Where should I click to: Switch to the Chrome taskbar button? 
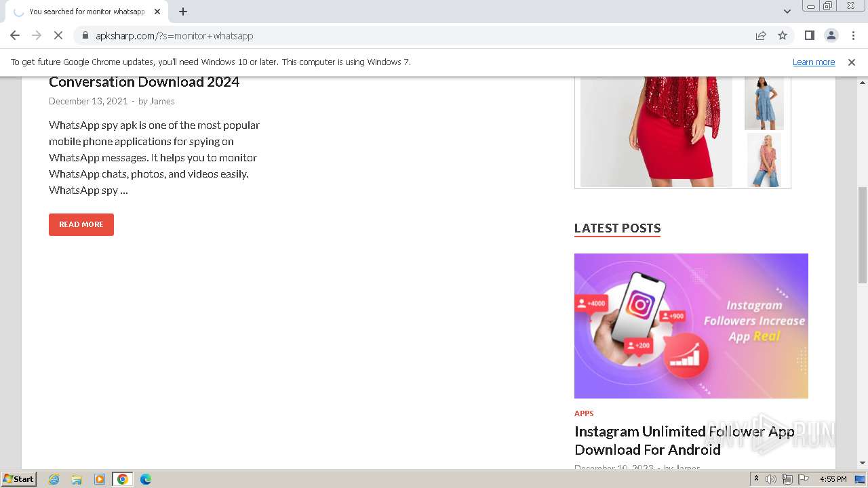(123, 479)
